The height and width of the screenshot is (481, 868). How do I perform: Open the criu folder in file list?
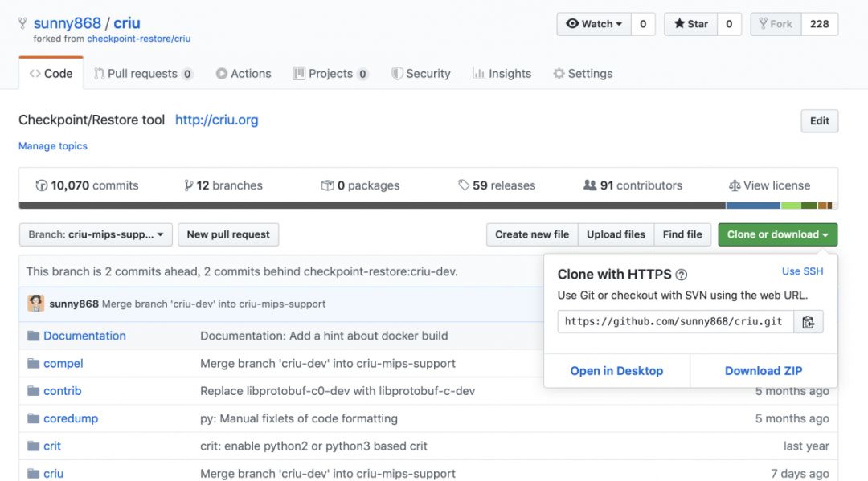54,474
